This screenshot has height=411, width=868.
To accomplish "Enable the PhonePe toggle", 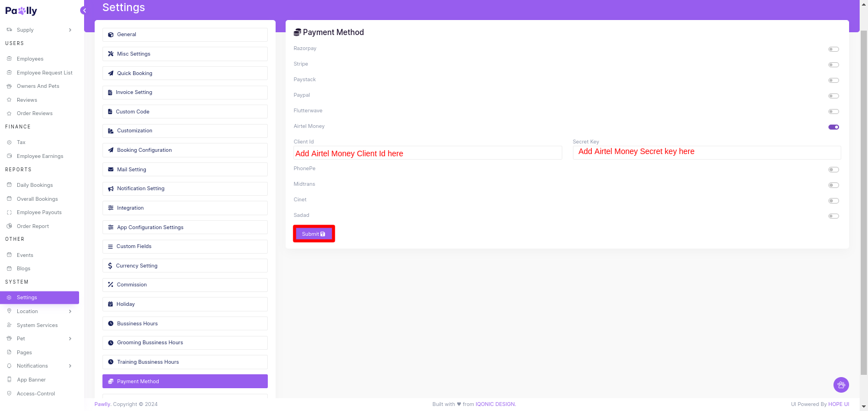I will tap(833, 170).
